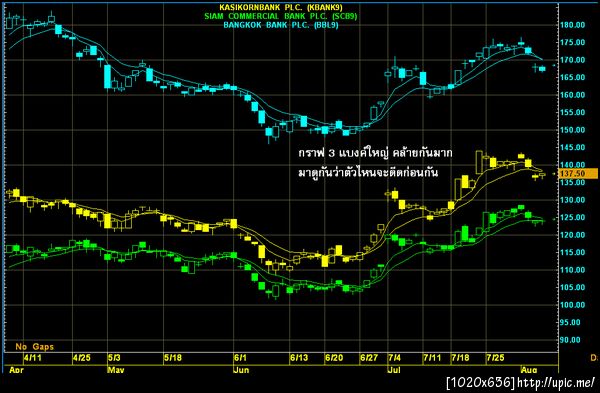
Task: Select the 7/11 date marker
Action: [x=432, y=358]
